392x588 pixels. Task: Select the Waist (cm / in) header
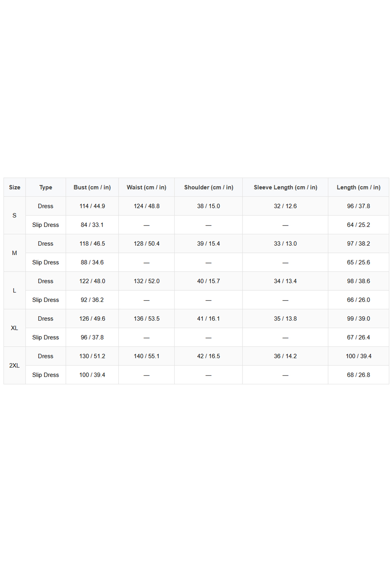147,187
